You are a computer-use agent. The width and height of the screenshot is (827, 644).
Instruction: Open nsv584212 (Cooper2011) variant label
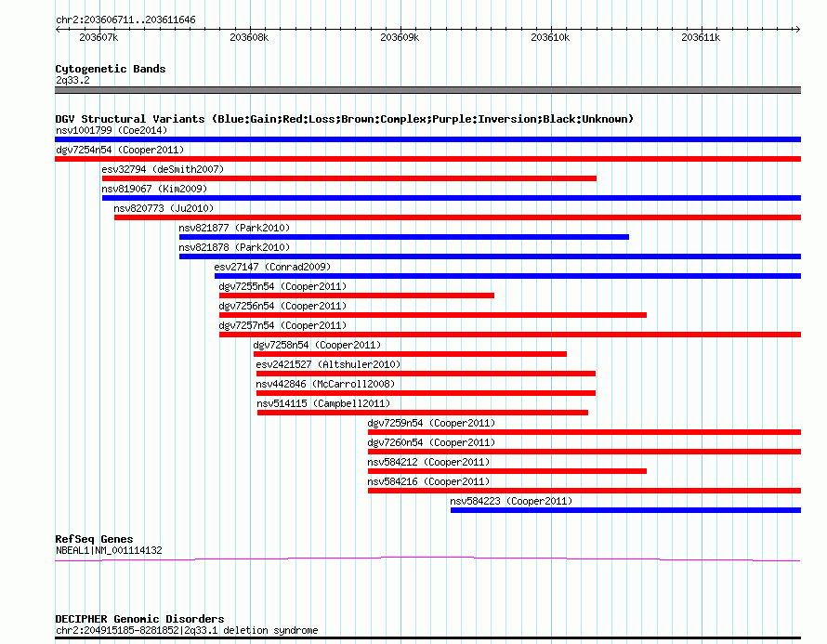click(428, 462)
